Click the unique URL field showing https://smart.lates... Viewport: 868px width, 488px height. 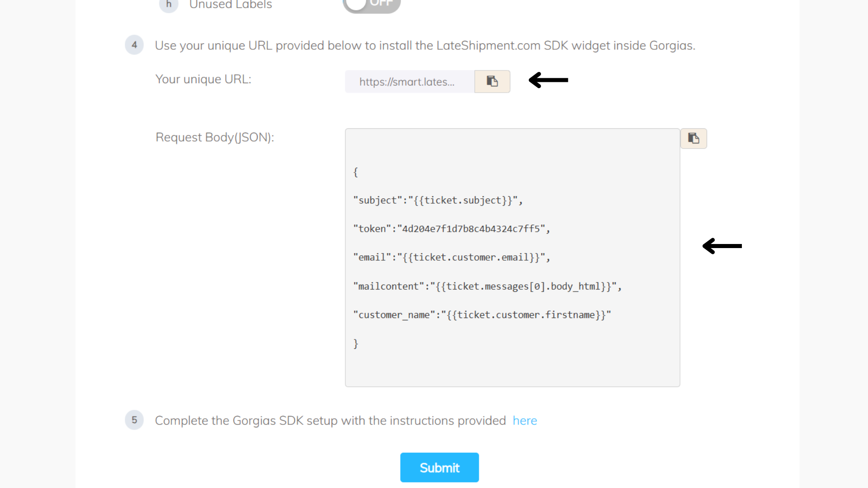410,81
